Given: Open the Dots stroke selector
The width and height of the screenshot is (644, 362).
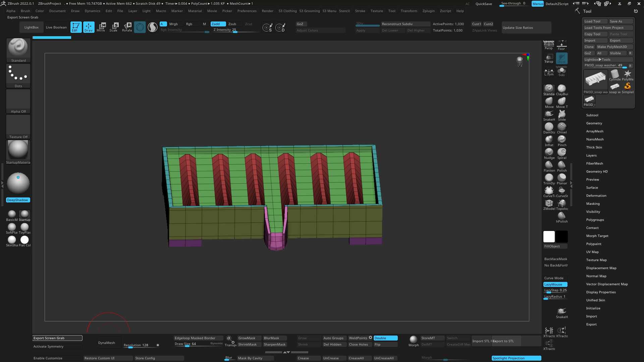Looking at the screenshot, I should tap(18, 76).
